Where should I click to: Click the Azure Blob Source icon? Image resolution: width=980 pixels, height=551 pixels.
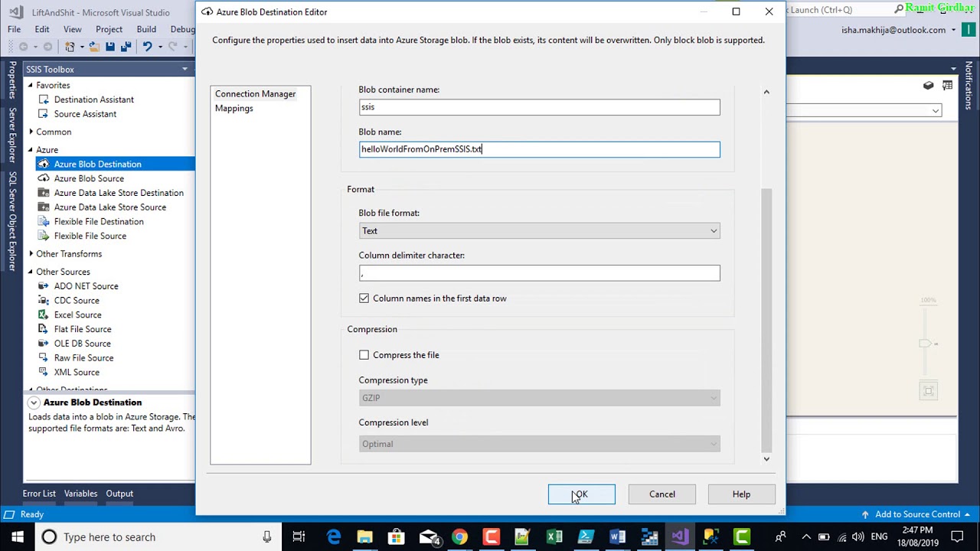[x=44, y=178]
